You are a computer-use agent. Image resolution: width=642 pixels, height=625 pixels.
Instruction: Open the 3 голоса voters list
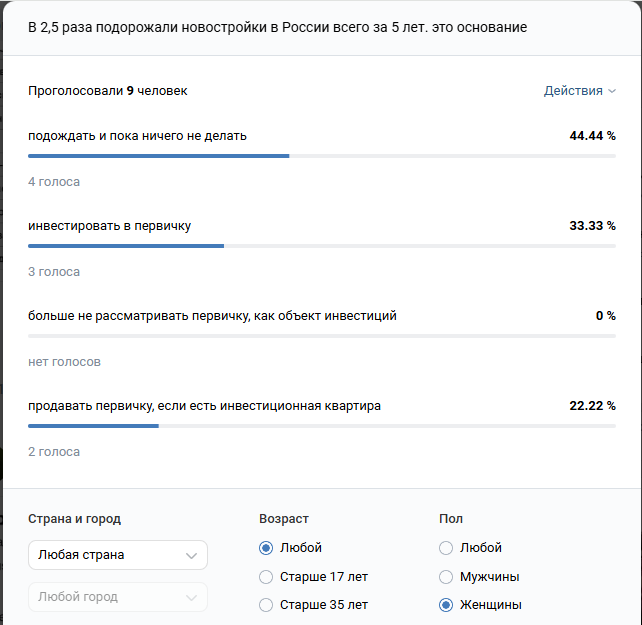54,272
